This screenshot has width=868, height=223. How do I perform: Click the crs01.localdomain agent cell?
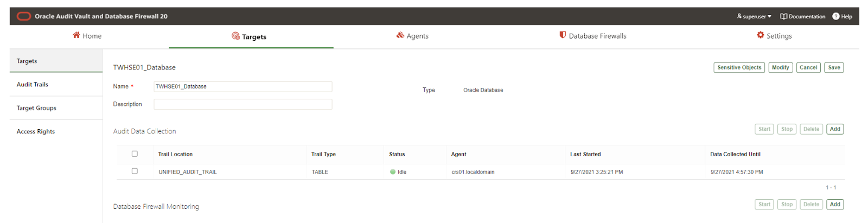click(x=473, y=172)
